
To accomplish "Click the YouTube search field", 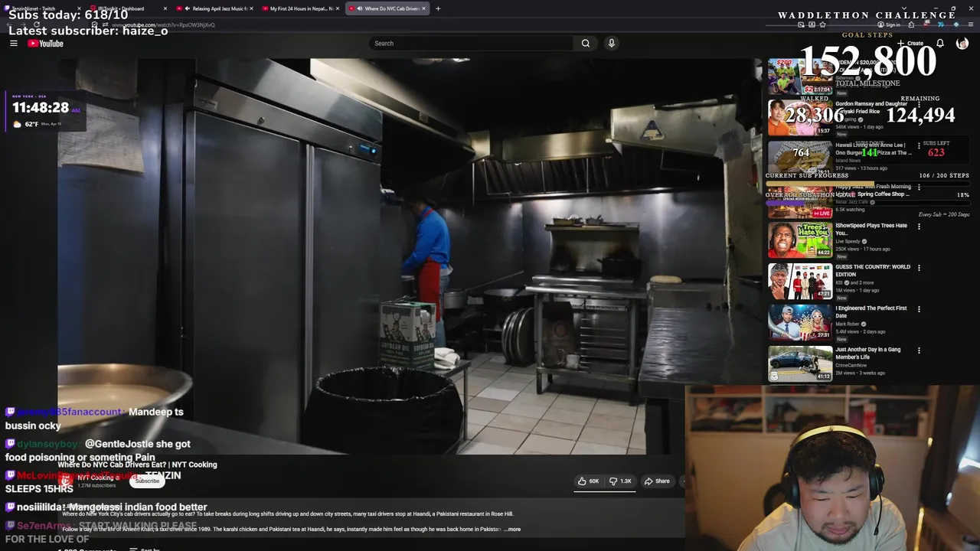I will pos(471,44).
